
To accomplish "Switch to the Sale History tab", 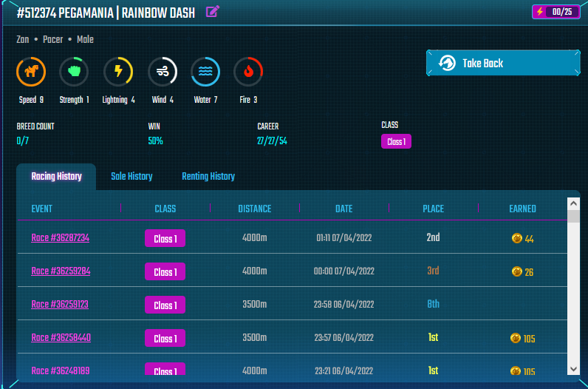I will tap(131, 177).
